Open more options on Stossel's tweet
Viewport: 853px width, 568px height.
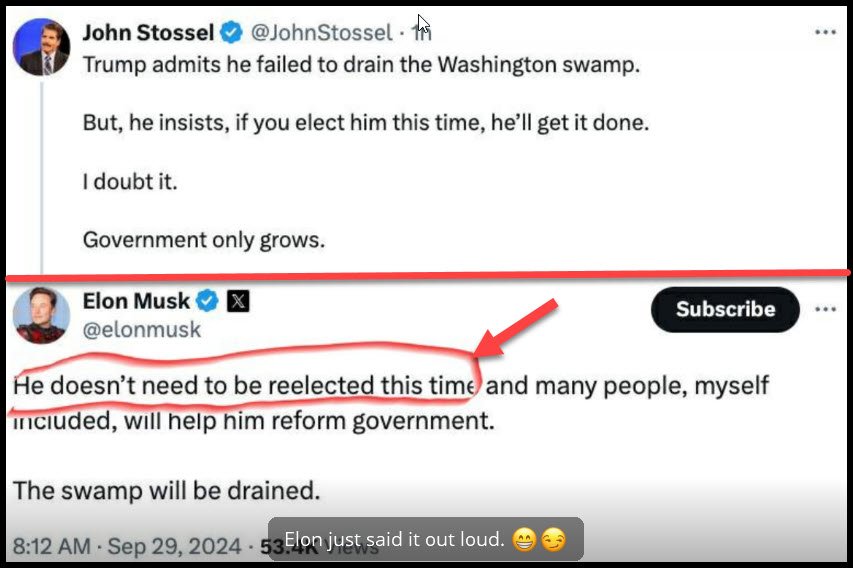coord(825,32)
